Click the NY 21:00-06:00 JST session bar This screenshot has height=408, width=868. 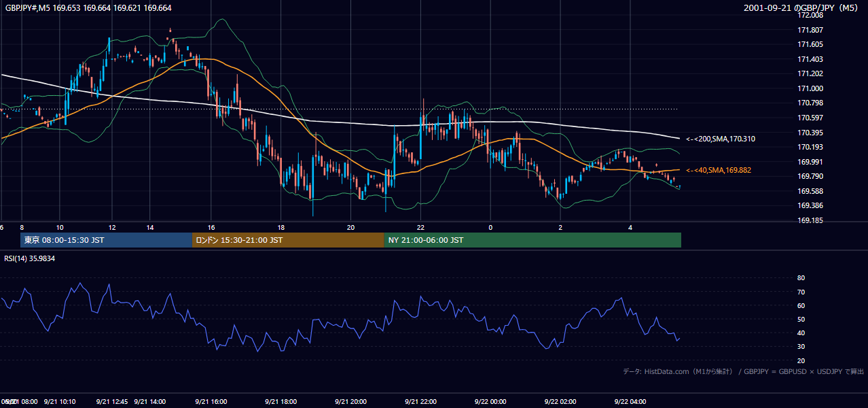(x=532, y=240)
